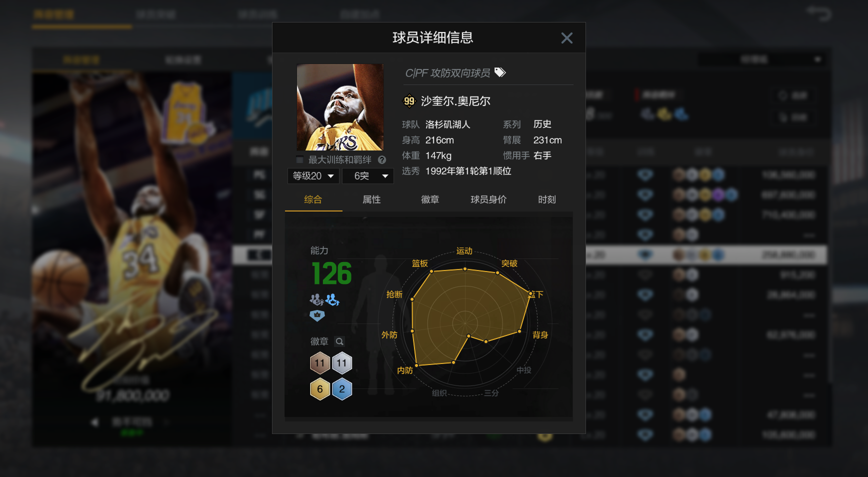Click the question mark help icon
868x477 pixels.
382,160
